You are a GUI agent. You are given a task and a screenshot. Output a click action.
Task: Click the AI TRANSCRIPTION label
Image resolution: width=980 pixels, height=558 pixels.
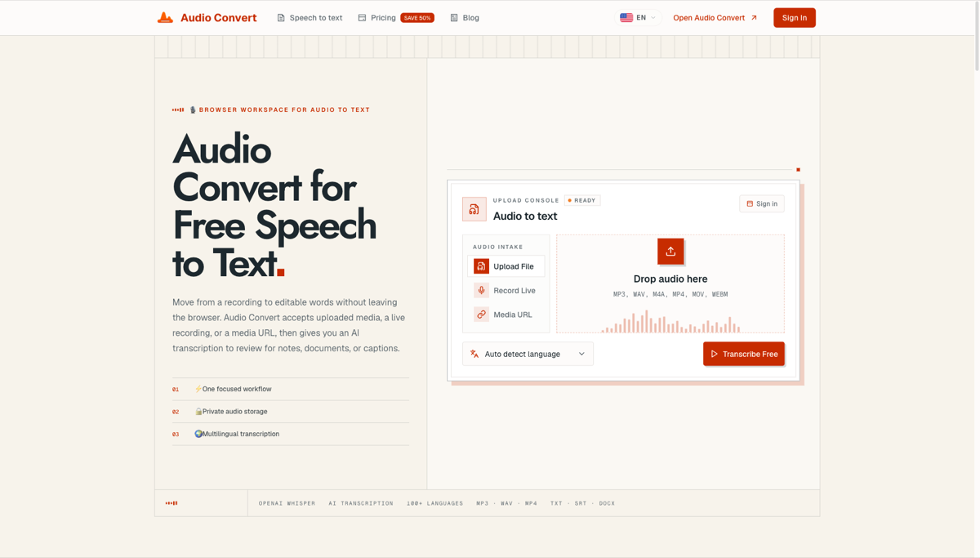pyautogui.click(x=361, y=503)
